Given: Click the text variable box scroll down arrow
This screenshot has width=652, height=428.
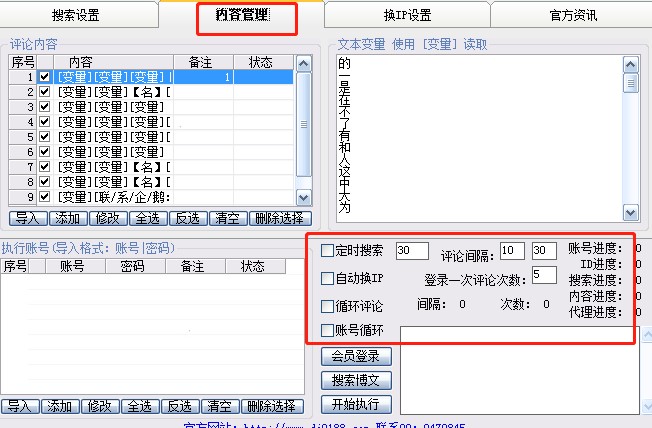Looking at the screenshot, I should click(x=631, y=213).
